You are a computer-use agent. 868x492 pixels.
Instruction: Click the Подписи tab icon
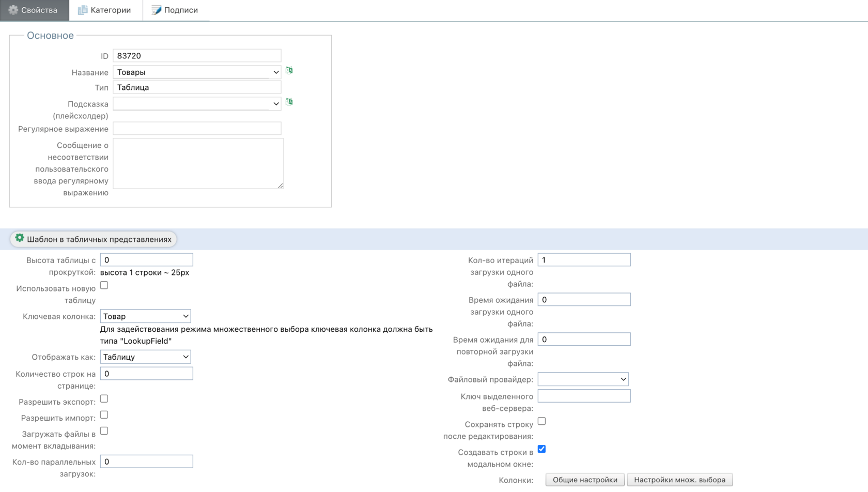click(x=156, y=10)
